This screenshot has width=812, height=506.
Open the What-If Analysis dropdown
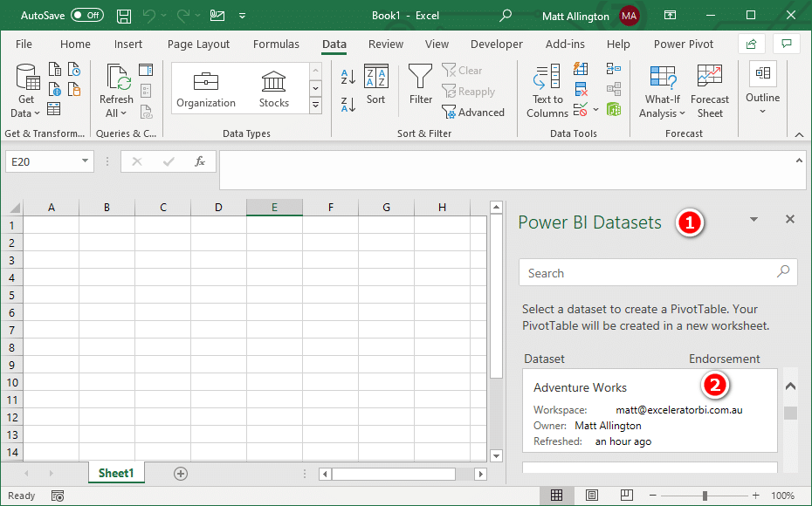(663, 91)
